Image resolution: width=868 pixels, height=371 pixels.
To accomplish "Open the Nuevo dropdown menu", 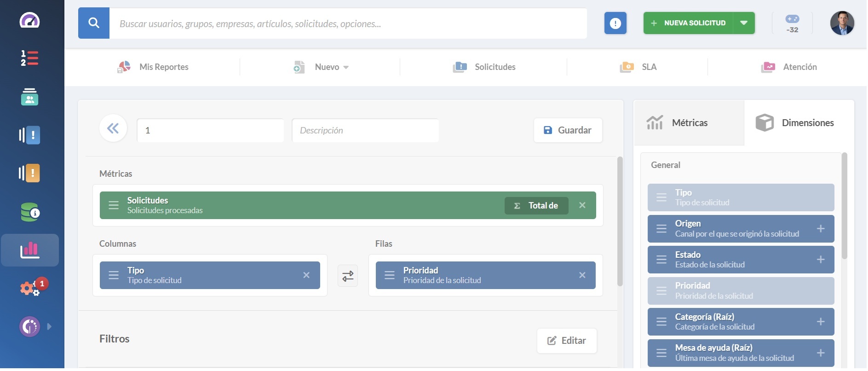I will (321, 67).
